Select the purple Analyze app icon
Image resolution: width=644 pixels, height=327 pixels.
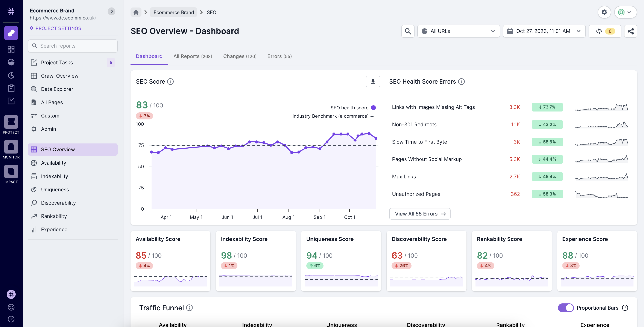[x=11, y=33]
